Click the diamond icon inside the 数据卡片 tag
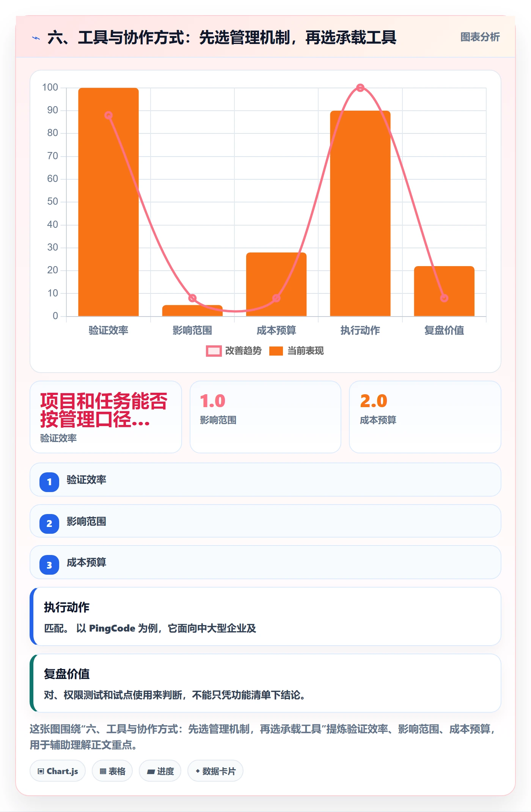This screenshot has height=812, width=531. (x=198, y=771)
